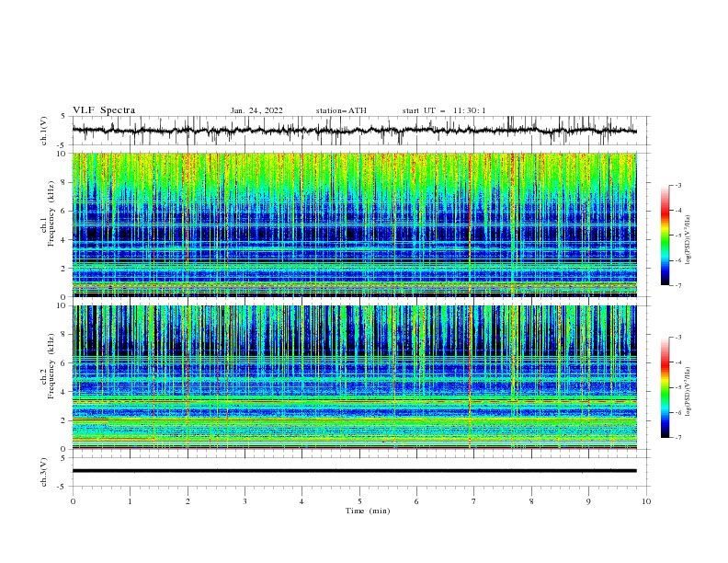The image size is (728, 563).
Task: Click the ch.1 voltage waveform trace
Action: click(354, 131)
